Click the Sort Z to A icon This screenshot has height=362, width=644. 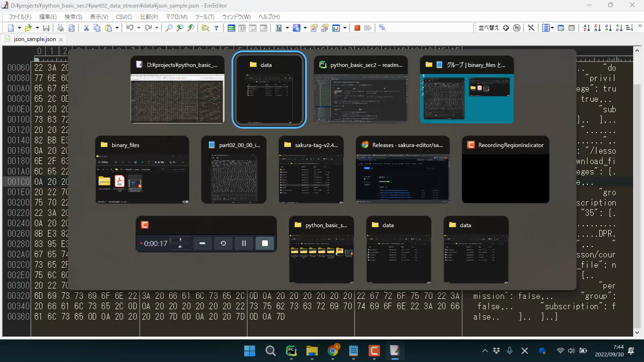pos(597,28)
